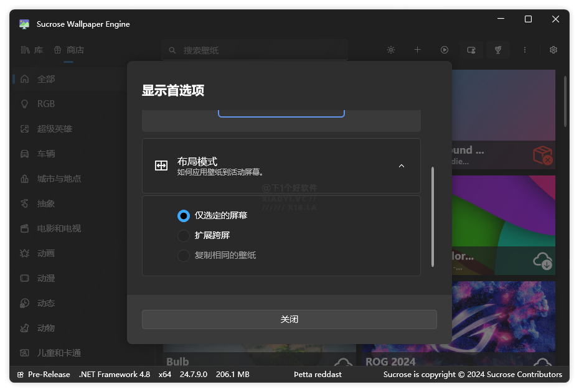Switch to the 商店 store tab

tap(68, 50)
